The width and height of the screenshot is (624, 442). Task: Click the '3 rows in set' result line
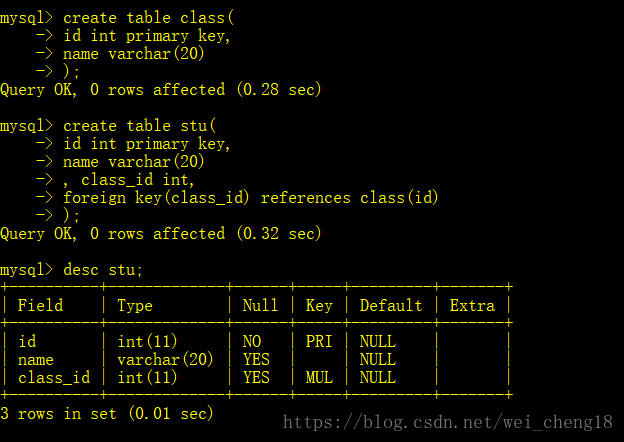(107, 414)
